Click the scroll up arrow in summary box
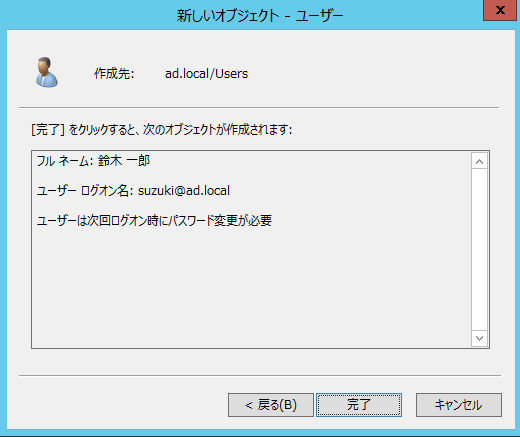Screen dimensions: 520x437 (x=479, y=162)
